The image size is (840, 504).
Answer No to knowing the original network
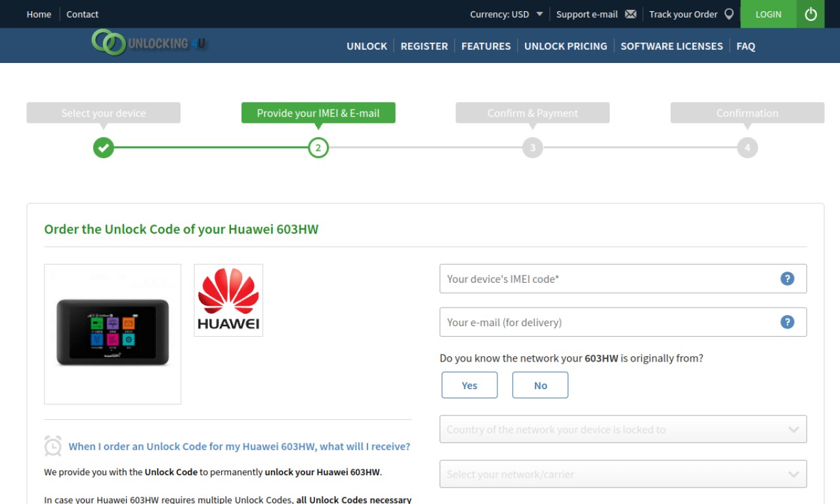point(540,385)
